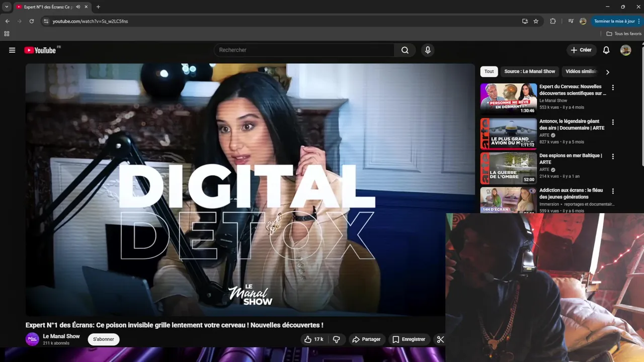The width and height of the screenshot is (644, 362).
Task: Open options menu for Addiction aux écrans video
Action: [613, 192]
